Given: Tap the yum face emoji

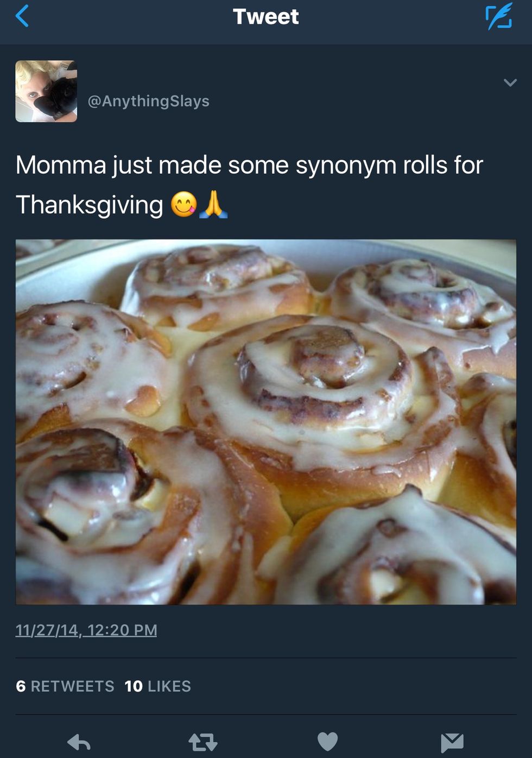Looking at the screenshot, I should [183, 205].
